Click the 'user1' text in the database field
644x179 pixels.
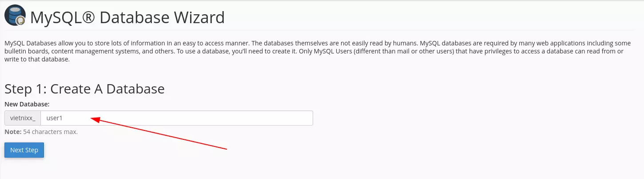pos(54,118)
